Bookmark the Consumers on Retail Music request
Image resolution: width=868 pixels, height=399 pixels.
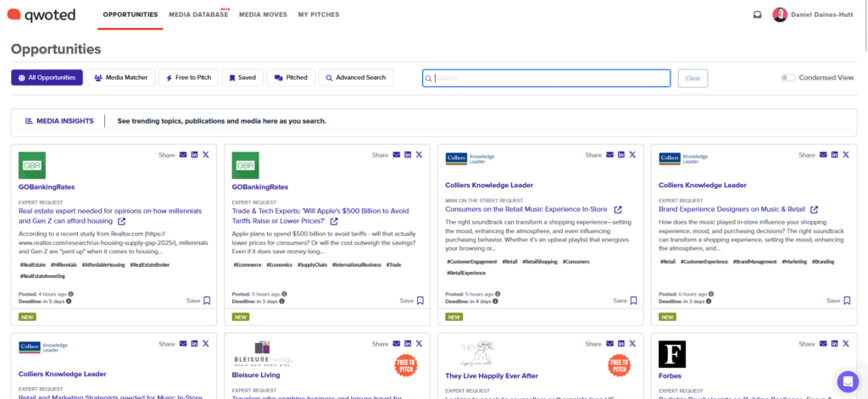633,301
